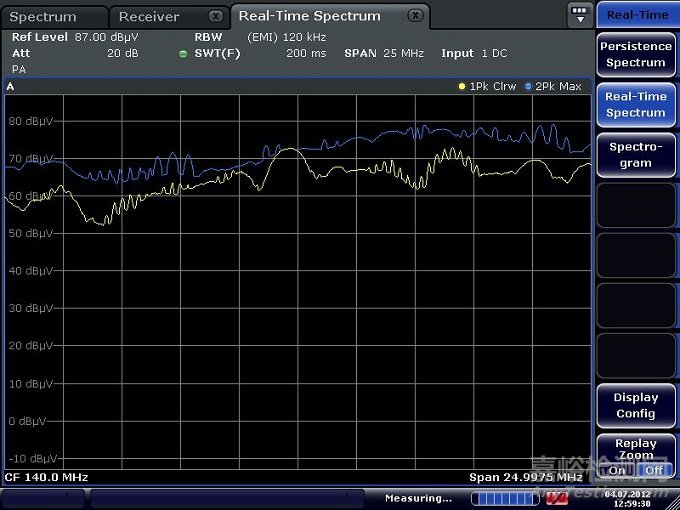Click the blue 2Pk Max trace marker
Screen dimensions: 680x510
pos(528,87)
